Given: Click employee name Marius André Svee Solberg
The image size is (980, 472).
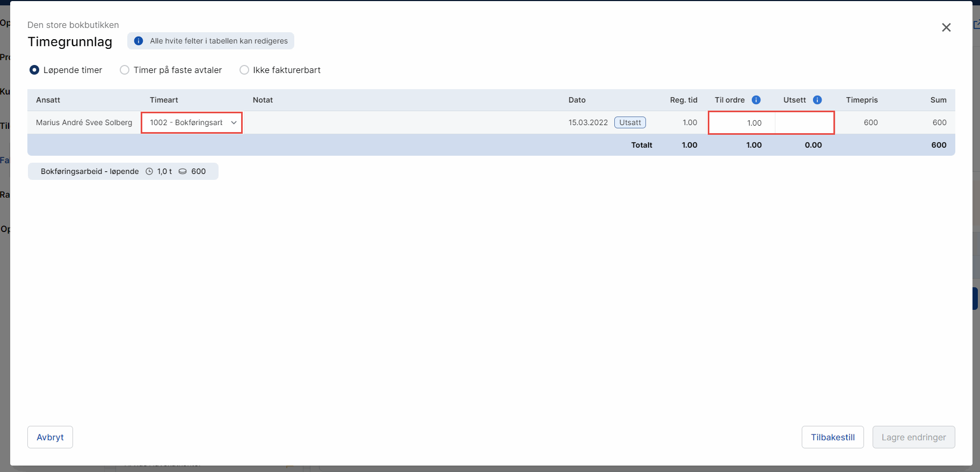Looking at the screenshot, I should 84,122.
